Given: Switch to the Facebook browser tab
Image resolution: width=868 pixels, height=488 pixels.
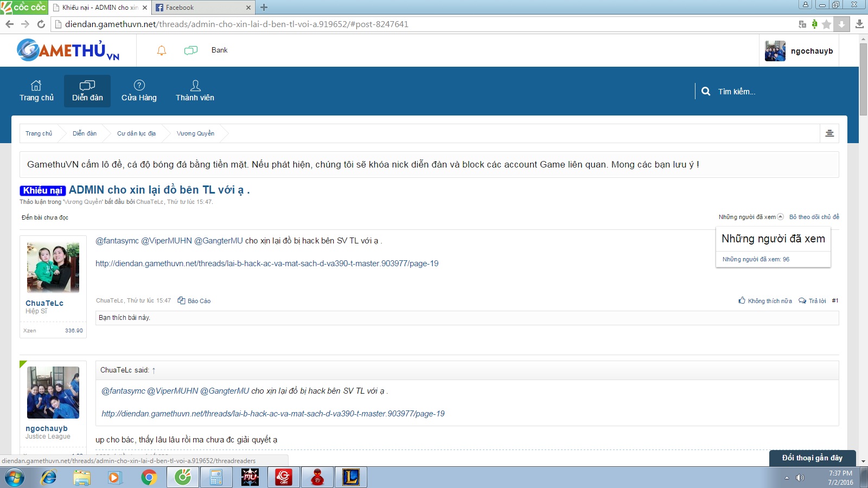Looking at the screenshot, I should click(200, 8).
